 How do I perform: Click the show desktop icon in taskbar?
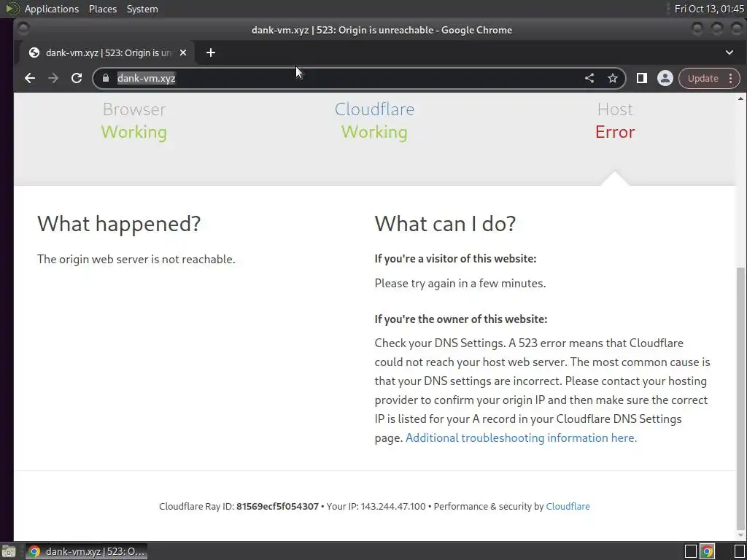click(x=9, y=551)
